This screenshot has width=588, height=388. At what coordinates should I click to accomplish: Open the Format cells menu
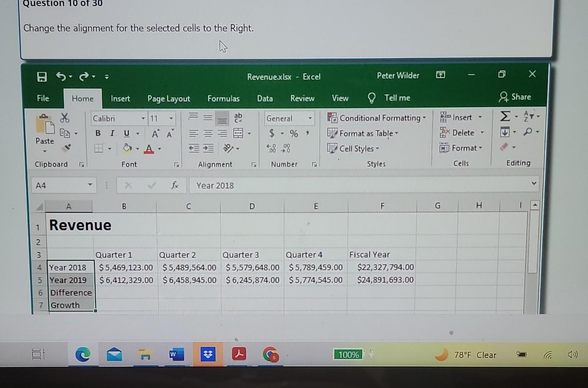(x=461, y=148)
